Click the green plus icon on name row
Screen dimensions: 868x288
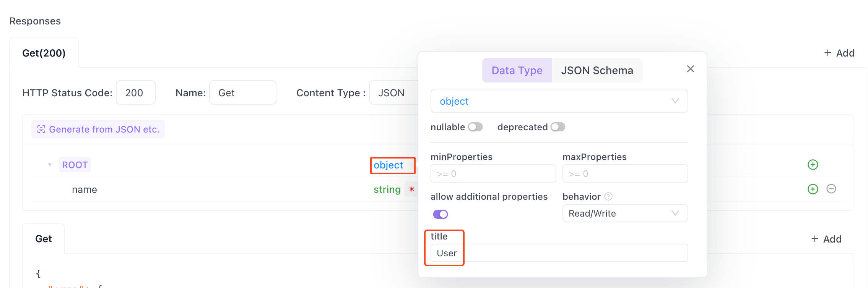click(x=813, y=189)
